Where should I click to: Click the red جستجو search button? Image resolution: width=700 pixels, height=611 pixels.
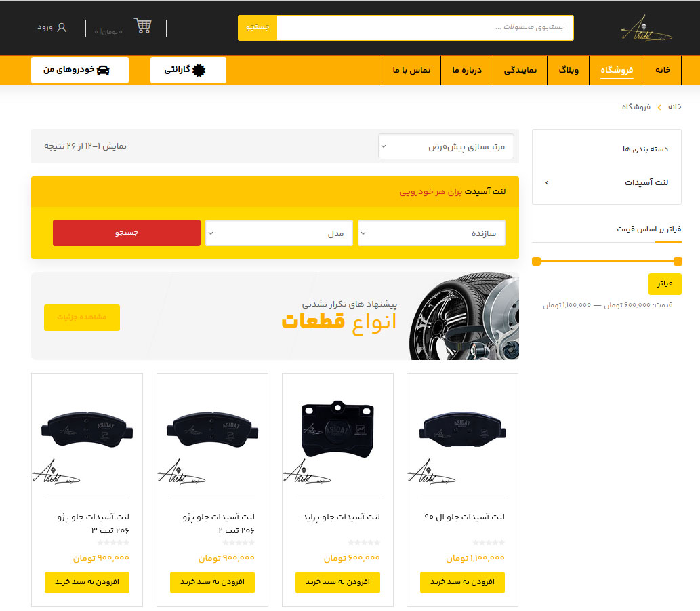click(127, 233)
